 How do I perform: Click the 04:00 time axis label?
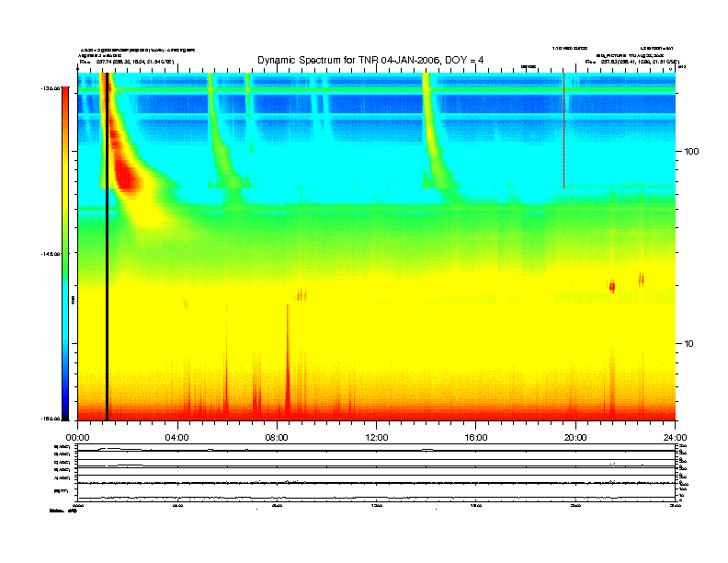click(x=177, y=438)
